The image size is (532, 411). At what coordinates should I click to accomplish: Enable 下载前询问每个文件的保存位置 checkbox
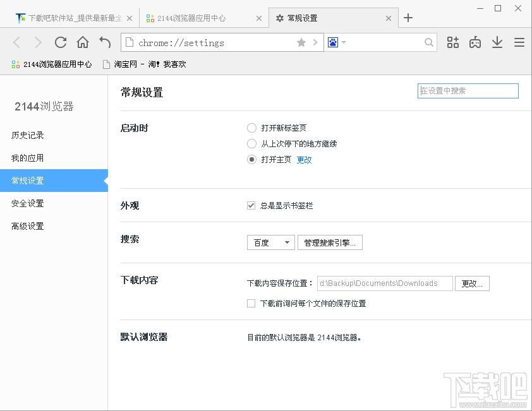(251, 303)
